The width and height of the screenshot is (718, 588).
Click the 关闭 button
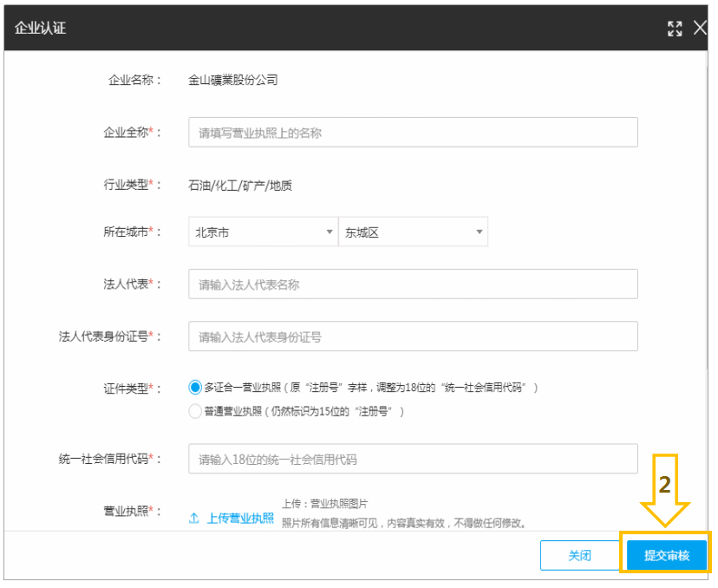[580, 556]
